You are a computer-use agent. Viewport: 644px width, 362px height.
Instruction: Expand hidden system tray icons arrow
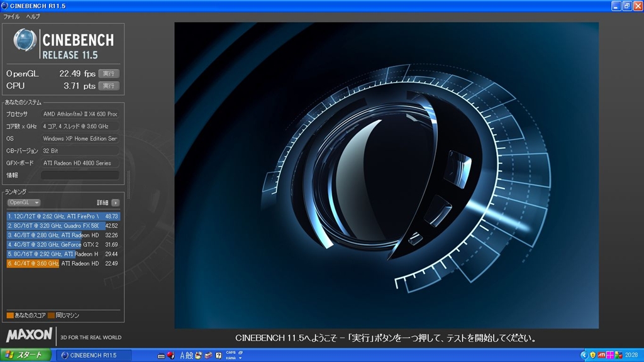pyautogui.click(x=584, y=355)
